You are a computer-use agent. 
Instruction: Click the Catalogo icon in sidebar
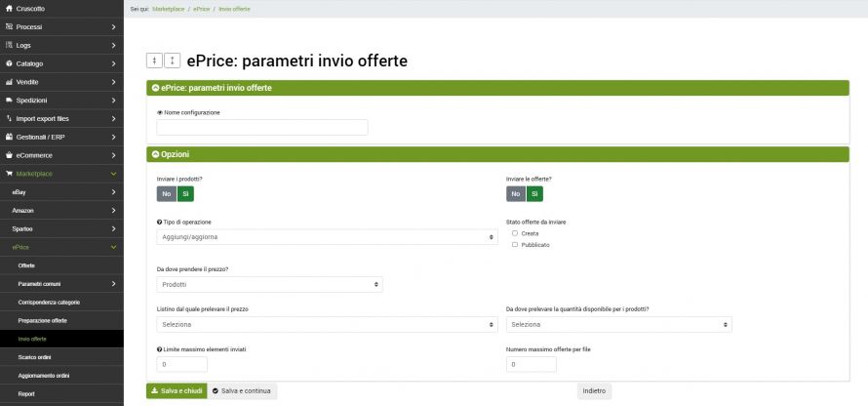point(9,63)
